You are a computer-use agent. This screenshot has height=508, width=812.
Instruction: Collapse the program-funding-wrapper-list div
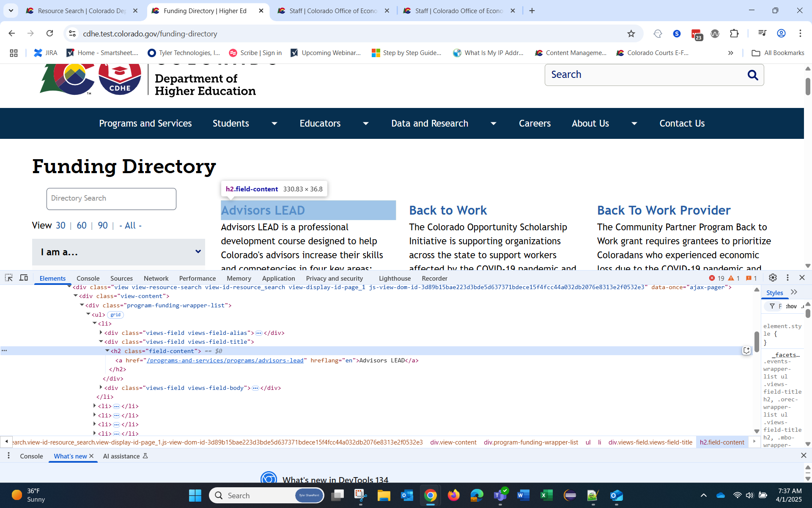point(82,305)
